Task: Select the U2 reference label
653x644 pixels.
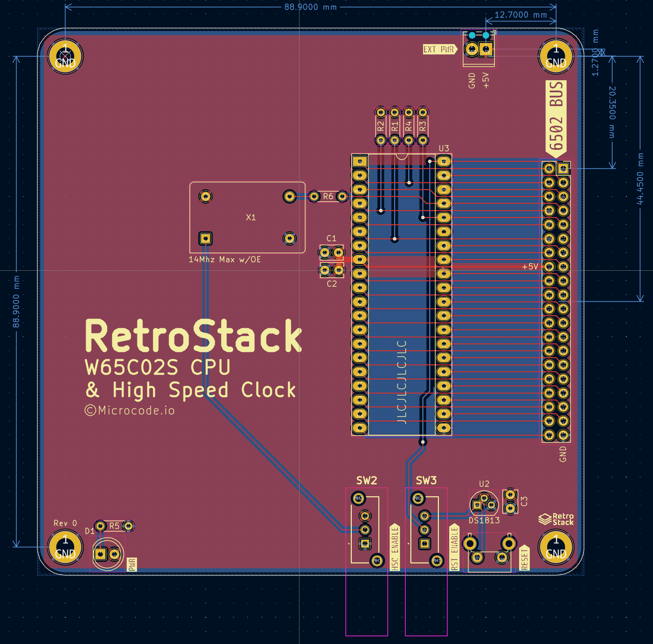Action: pyautogui.click(x=484, y=484)
